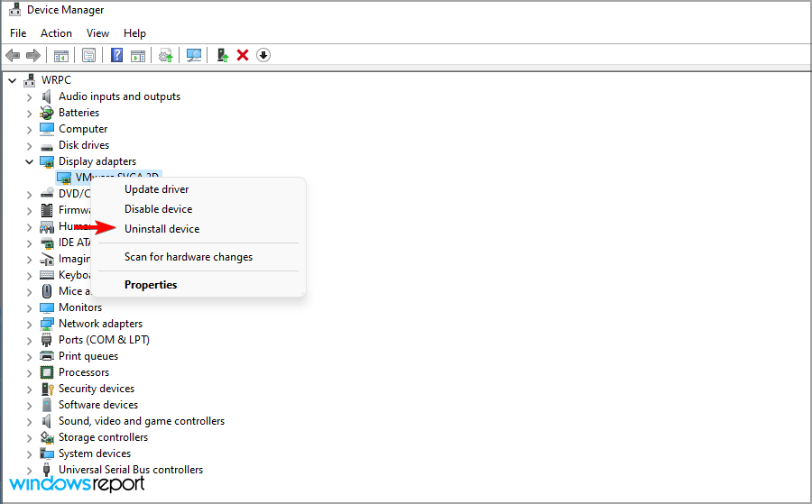The image size is (812, 504).
Task: Expand the System devices chevron
Action: tap(30, 454)
